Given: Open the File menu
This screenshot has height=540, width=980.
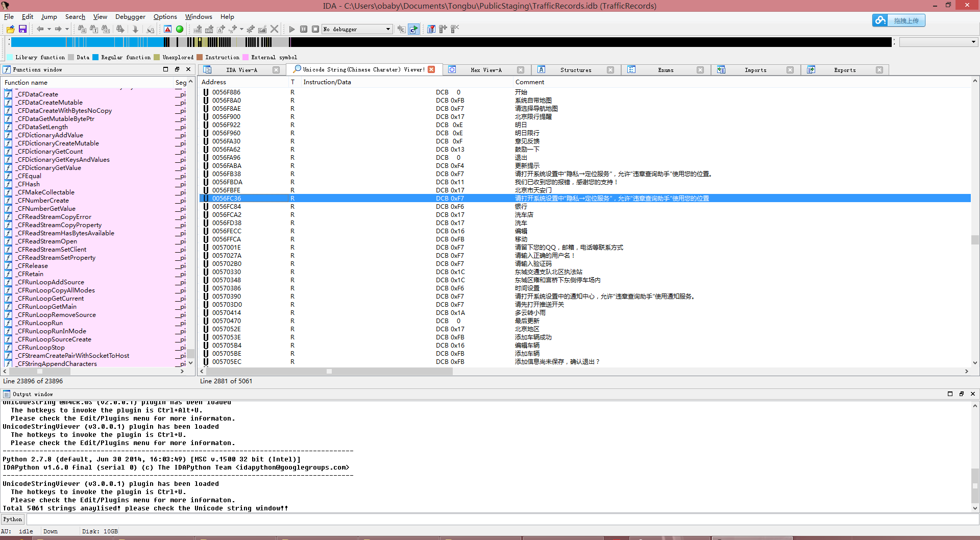Looking at the screenshot, I should 9,17.
